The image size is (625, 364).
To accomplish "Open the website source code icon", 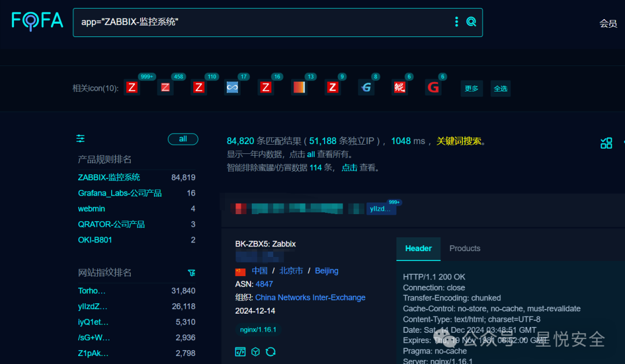I will (x=240, y=352).
